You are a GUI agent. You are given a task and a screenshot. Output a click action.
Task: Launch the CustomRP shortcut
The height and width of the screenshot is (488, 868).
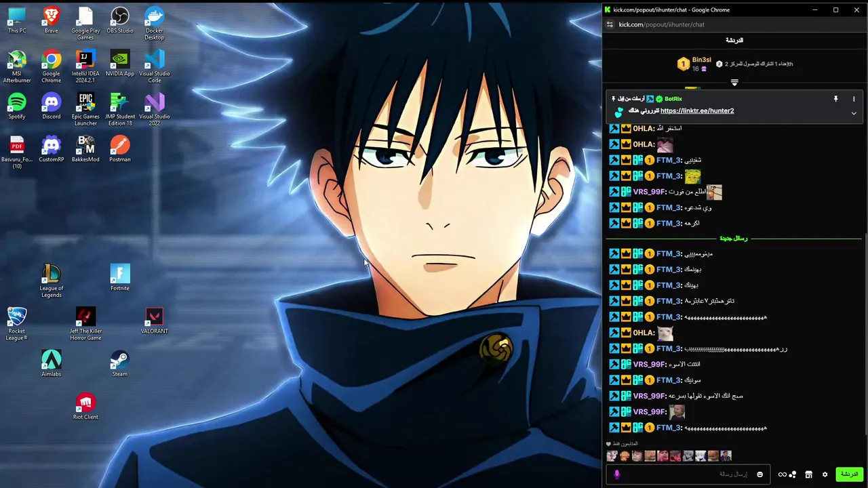coord(51,148)
